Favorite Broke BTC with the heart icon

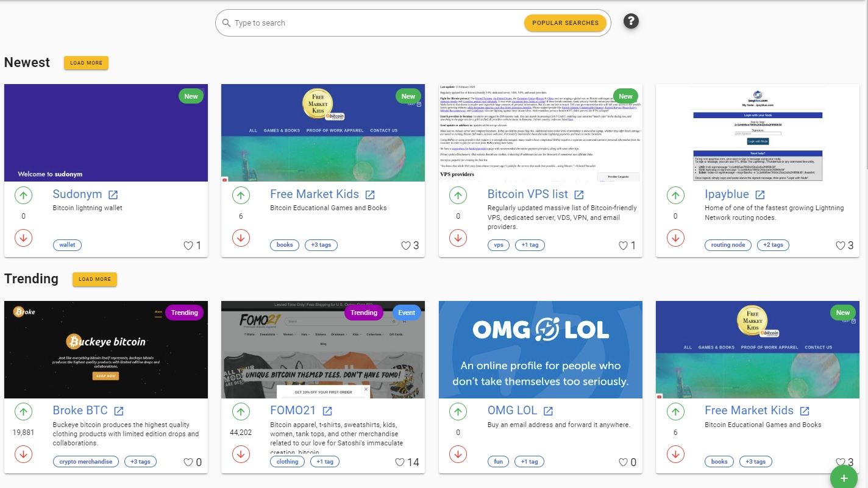tap(188, 462)
